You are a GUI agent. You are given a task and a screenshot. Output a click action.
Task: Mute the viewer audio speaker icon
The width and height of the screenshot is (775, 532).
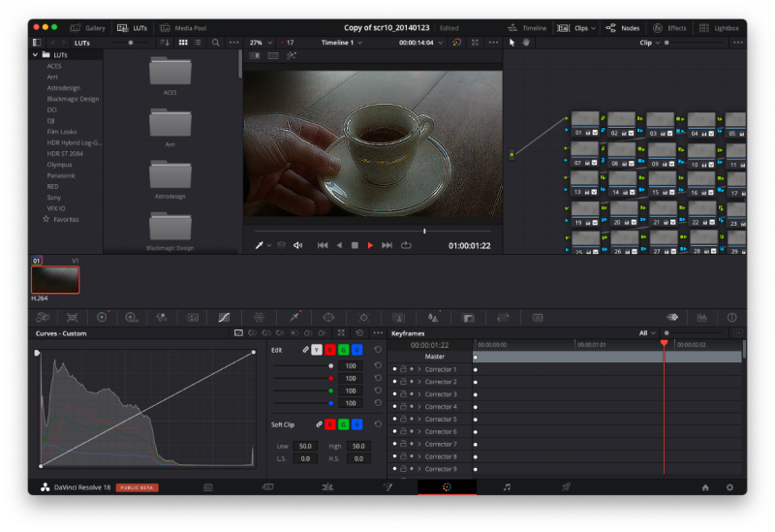point(297,245)
